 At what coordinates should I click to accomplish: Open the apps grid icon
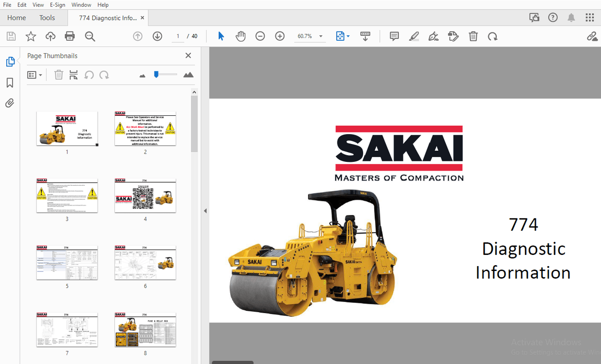point(590,18)
